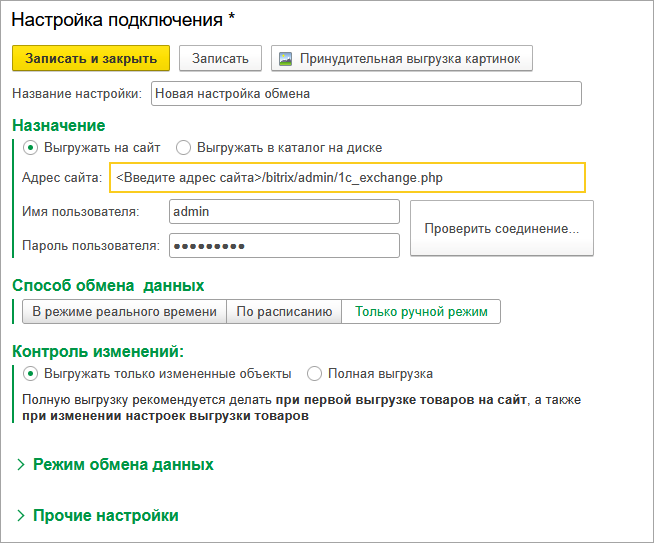Click chevron arrow beside 'Режим обмена данных'
The image size is (654, 543).
(x=21, y=465)
